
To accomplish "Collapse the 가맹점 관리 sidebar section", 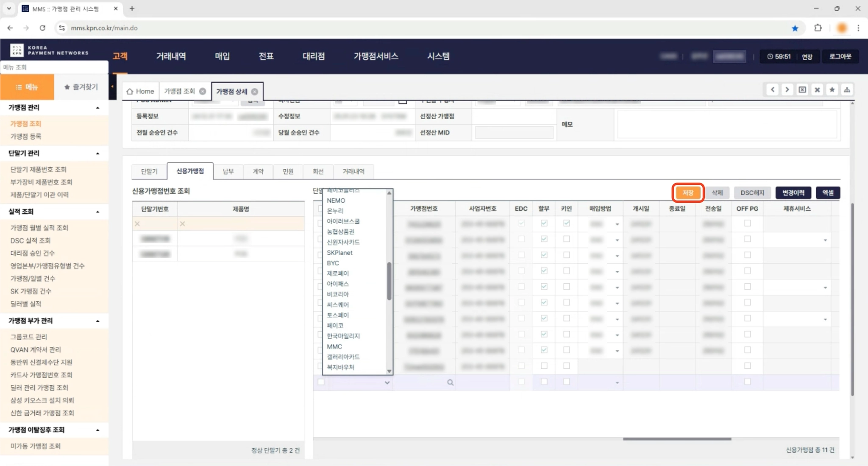I will click(97, 108).
